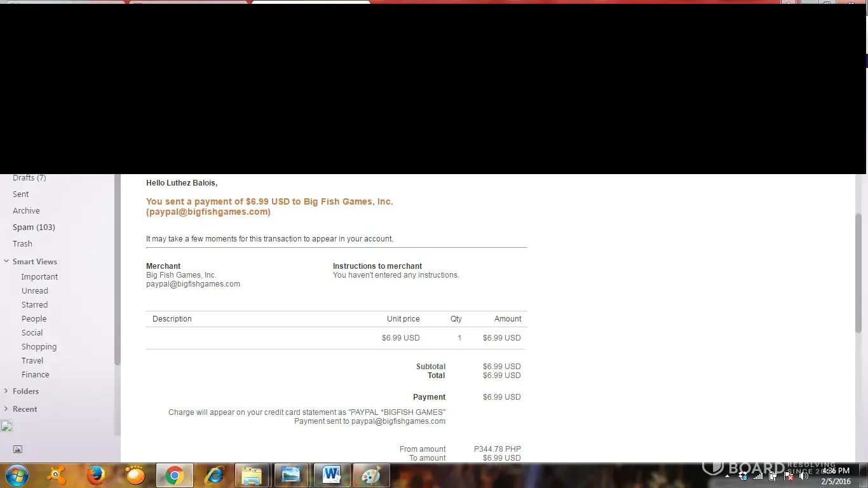The width and height of the screenshot is (868, 488).
Task: Launch Internet Explorer from the taskbar
Action: (214, 475)
